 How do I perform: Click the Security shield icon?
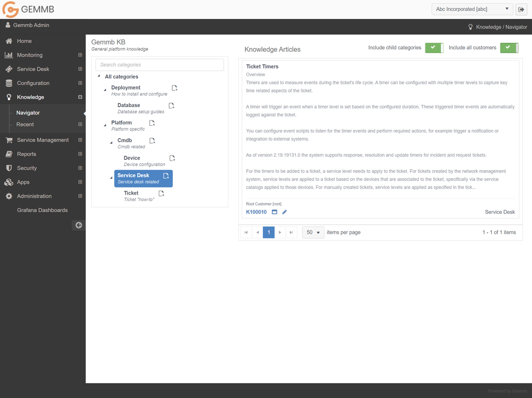[9, 168]
